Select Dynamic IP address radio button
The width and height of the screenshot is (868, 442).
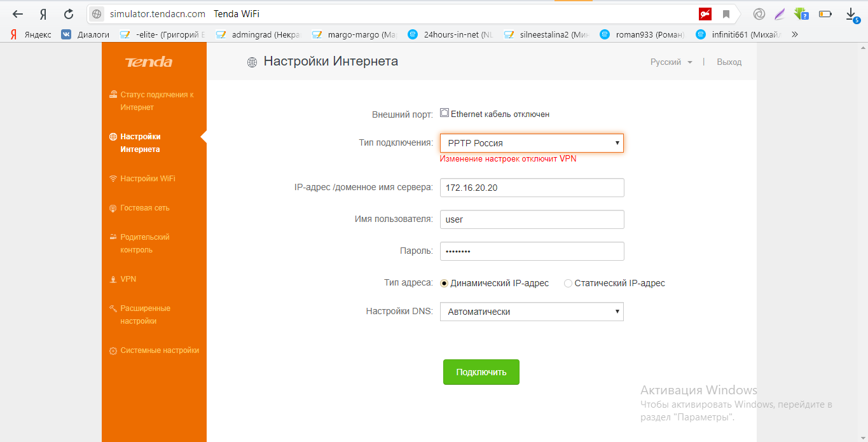444,284
